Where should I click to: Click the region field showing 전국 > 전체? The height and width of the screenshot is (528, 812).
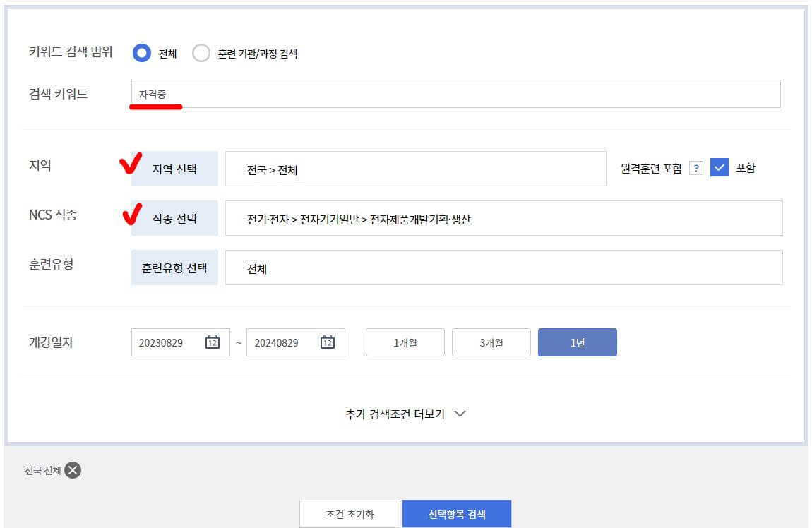(x=415, y=168)
